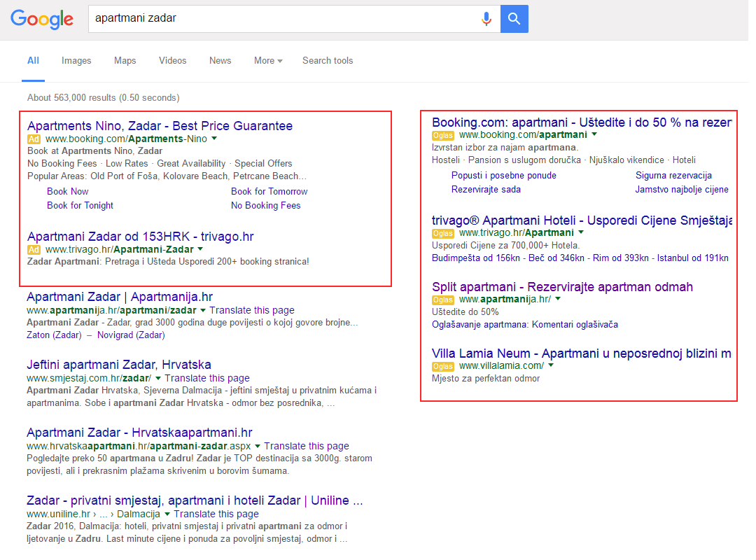The image size is (756, 560).
Task: Click the 'Book for Tomorrow' sitelink
Action: 269,192
